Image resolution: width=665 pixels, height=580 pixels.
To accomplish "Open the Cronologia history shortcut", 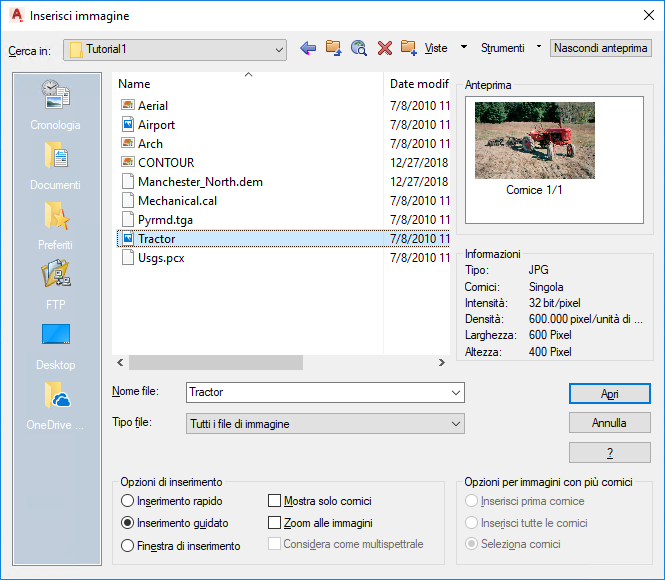I will [56, 105].
